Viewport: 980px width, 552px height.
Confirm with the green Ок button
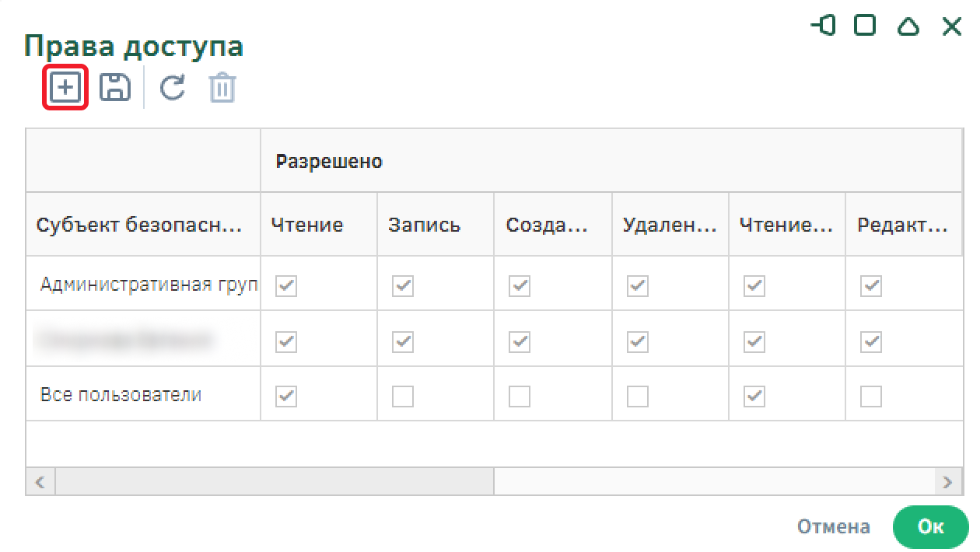pyautogui.click(x=930, y=526)
